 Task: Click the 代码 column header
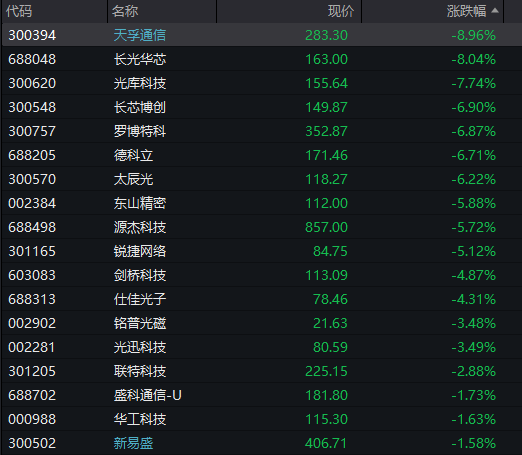[19, 11]
